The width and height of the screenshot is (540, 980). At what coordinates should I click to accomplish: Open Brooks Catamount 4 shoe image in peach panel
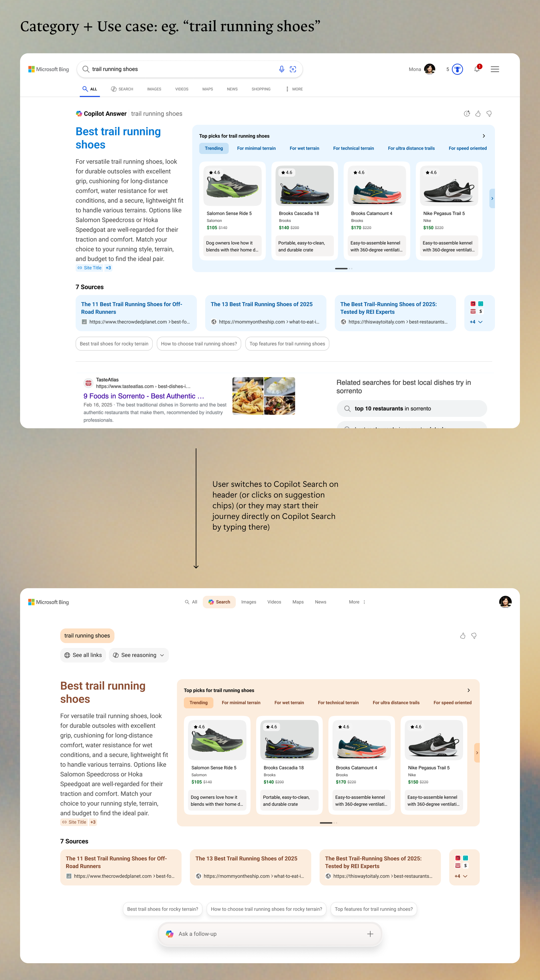361,739
